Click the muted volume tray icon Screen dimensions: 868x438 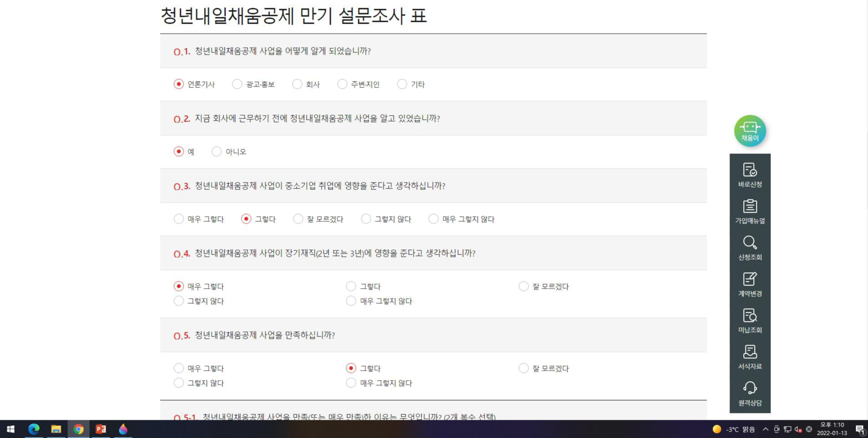798,429
